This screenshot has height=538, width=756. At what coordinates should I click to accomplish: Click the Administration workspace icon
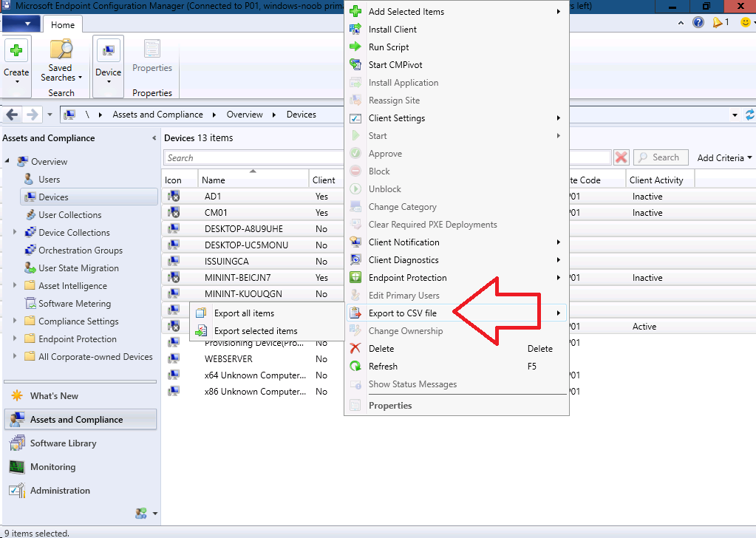[x=17, y=490]
